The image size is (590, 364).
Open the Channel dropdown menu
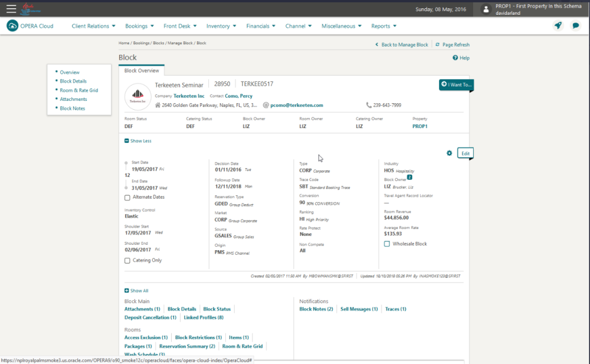tap(299, 26)
